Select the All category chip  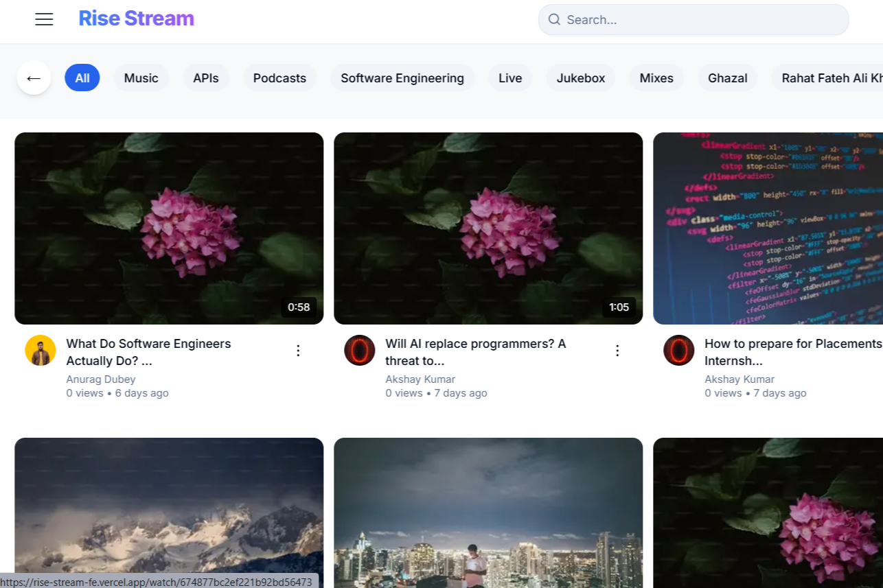[x=82, y=78]
